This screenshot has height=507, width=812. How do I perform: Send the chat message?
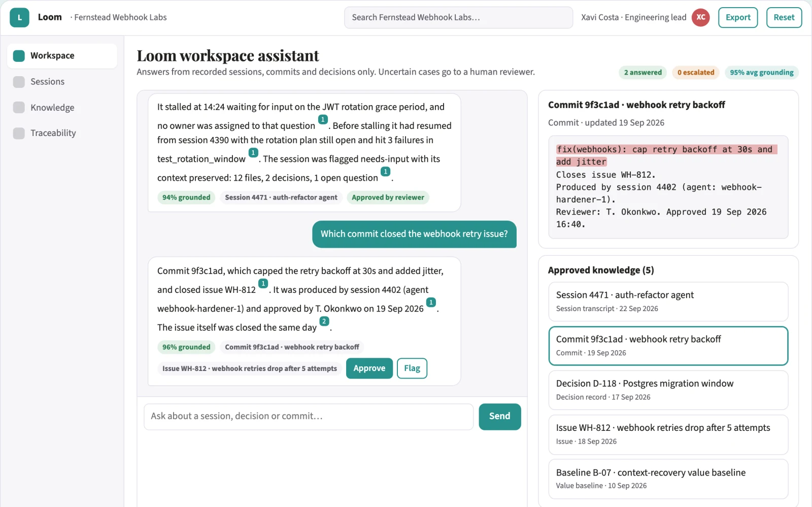click(x=499, y=417)
